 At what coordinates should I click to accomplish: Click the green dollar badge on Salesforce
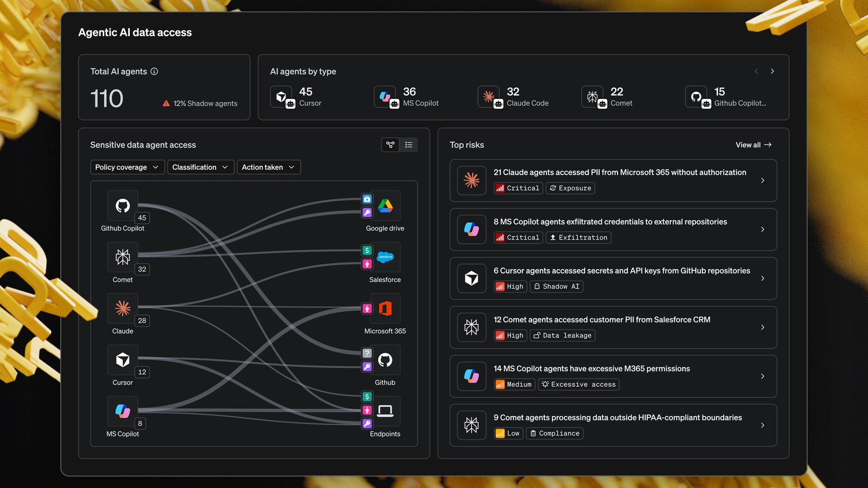pos(367,251)
